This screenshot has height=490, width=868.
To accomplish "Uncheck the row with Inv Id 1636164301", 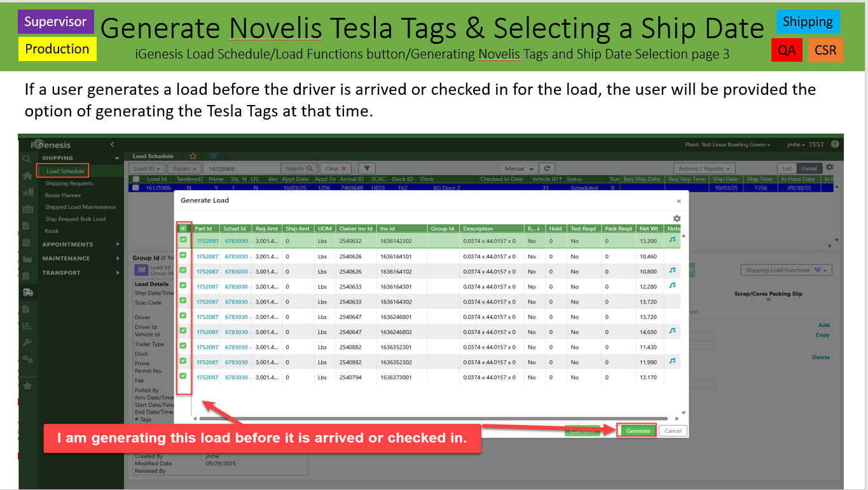I will point(183,286).
